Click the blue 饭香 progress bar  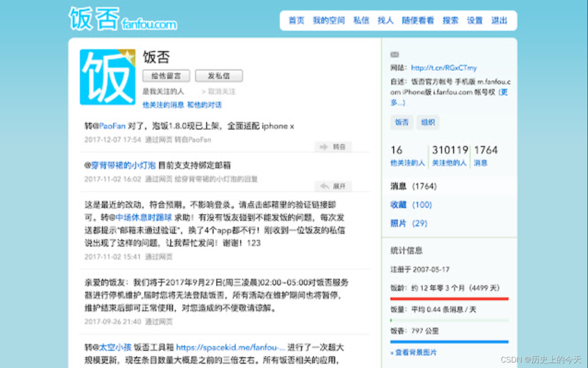pos(449,342)
